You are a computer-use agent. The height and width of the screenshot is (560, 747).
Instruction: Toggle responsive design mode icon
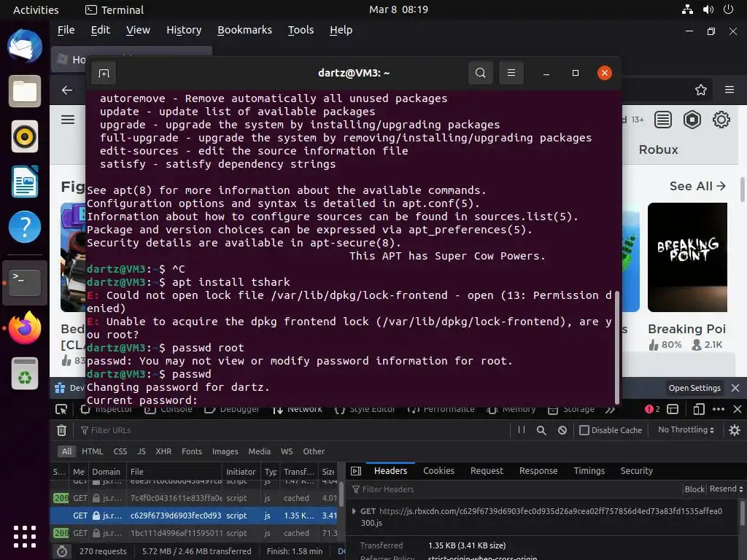tap(698, 409)
